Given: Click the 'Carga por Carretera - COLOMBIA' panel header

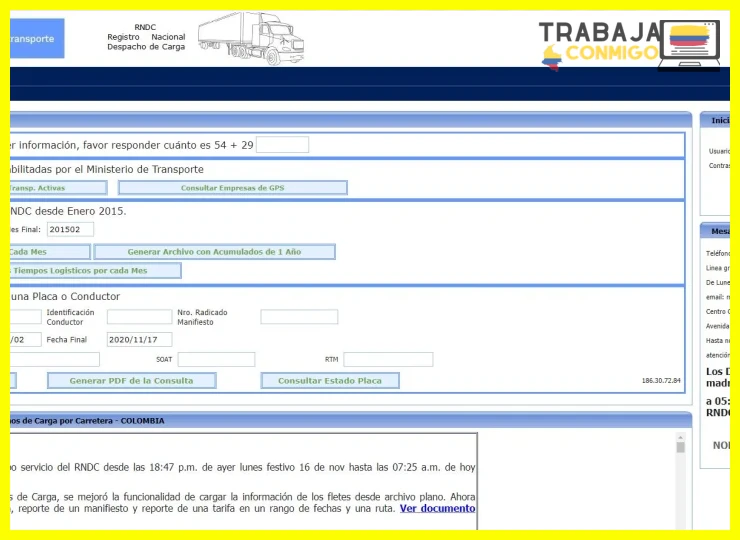Looking at the screenshot, I should tap(351, 421).
